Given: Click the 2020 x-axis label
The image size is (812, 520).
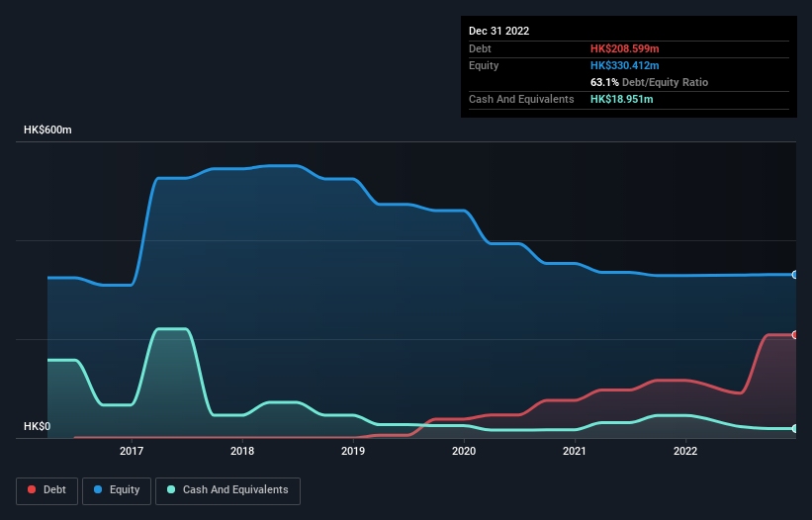Looking at the screenshot, I should (x=464, y=451).
